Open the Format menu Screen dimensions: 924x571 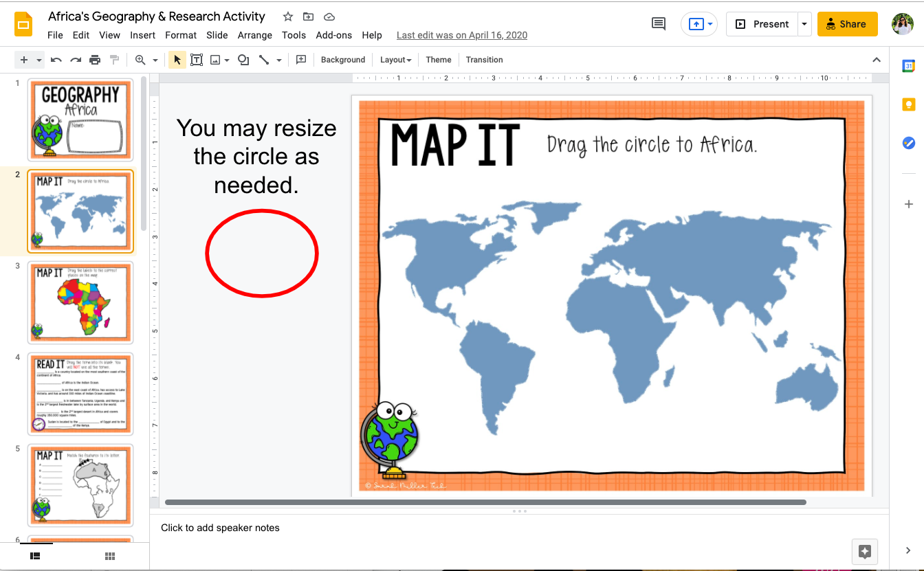click(180, 35)
